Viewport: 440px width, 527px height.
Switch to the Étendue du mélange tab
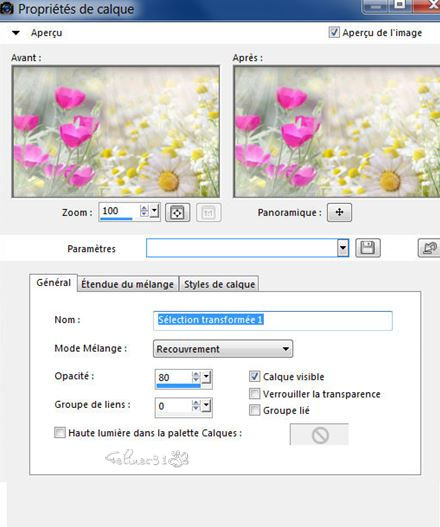[128, 284]
